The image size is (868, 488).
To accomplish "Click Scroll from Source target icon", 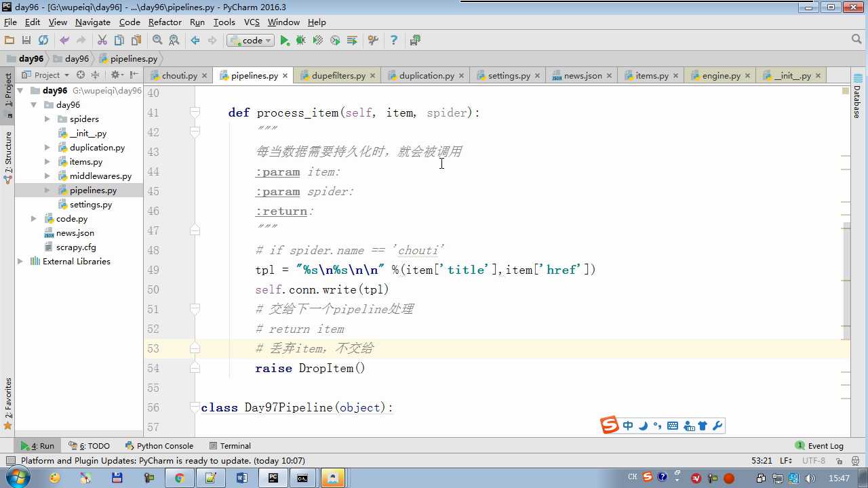I will (81, 75).
